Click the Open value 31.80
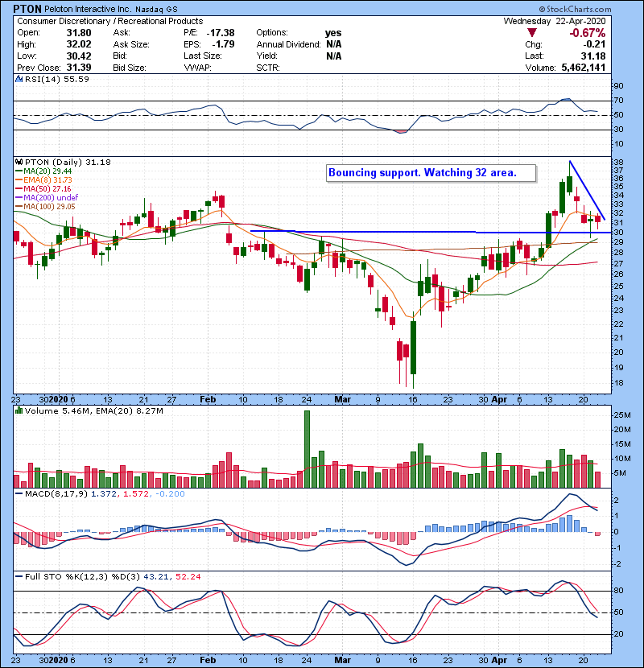 79,33
